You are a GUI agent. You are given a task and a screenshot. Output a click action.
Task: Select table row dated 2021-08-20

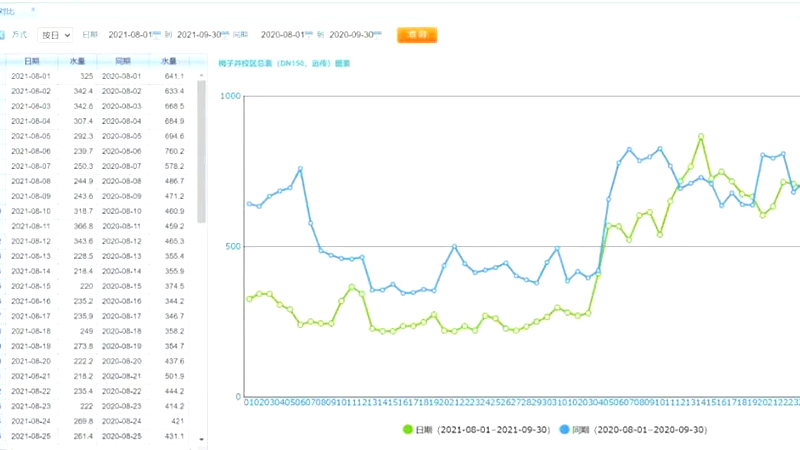point(97,361)
